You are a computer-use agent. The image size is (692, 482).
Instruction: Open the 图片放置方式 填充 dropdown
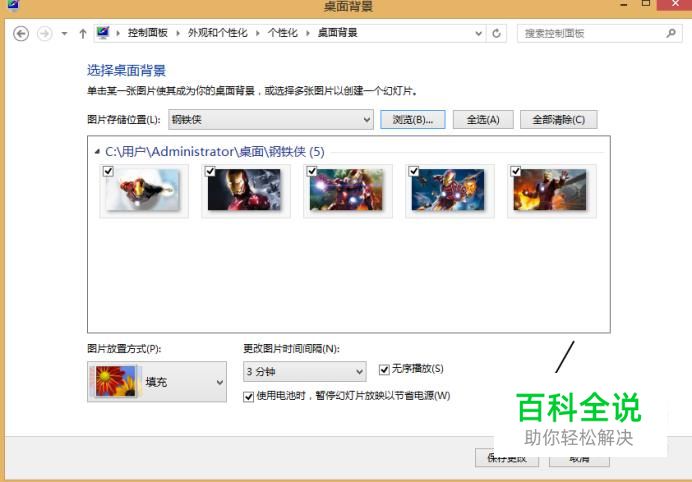(157, 382)
